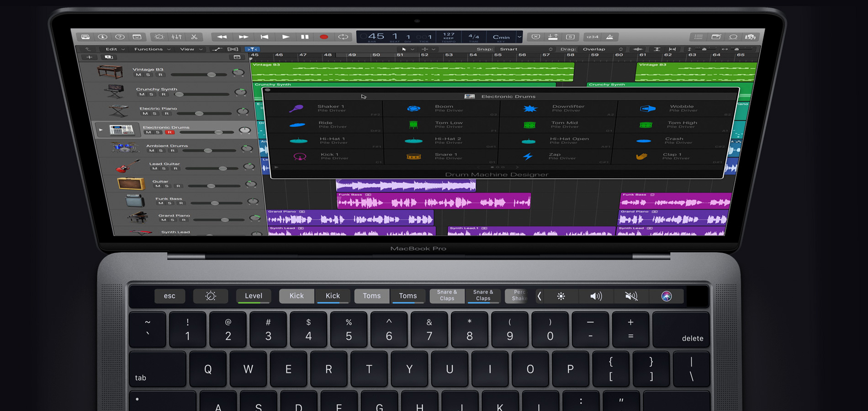The width and height of the screenshot is (868, 411).
Task: Select the Vintage B3 organ track icon
Action: [110, 72]
